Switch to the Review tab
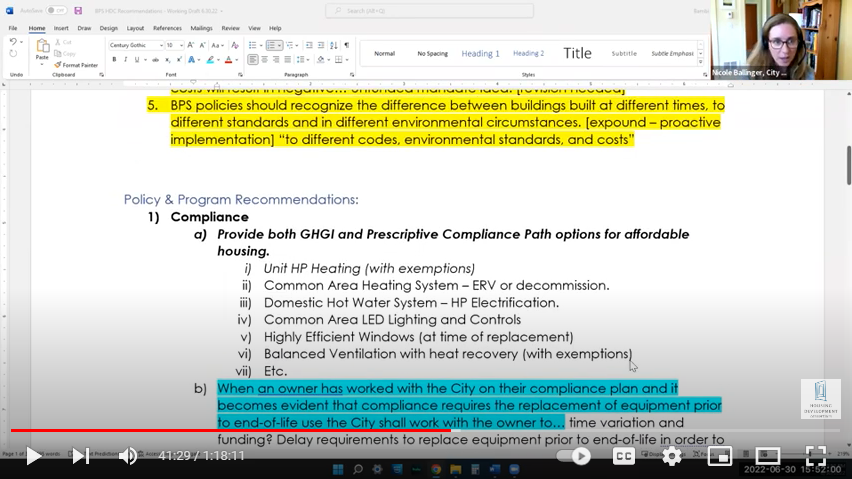The width and height of the screenshot is (852, 479). click(230, 28)
